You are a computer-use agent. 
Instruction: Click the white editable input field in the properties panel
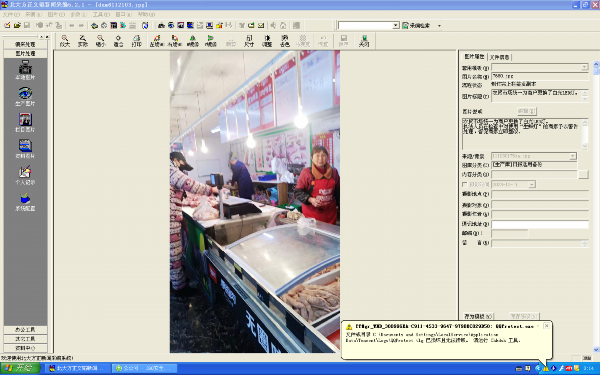coord(540,224)
